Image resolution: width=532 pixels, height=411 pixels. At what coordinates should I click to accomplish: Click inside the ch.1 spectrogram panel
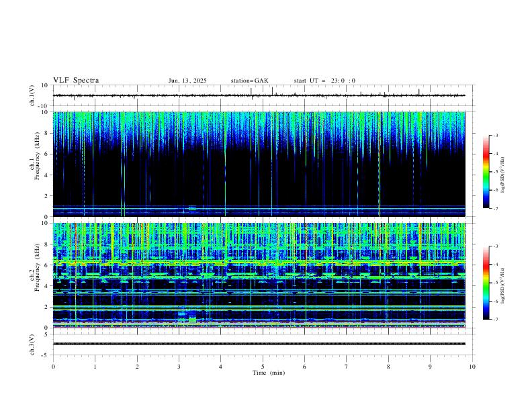259,164
